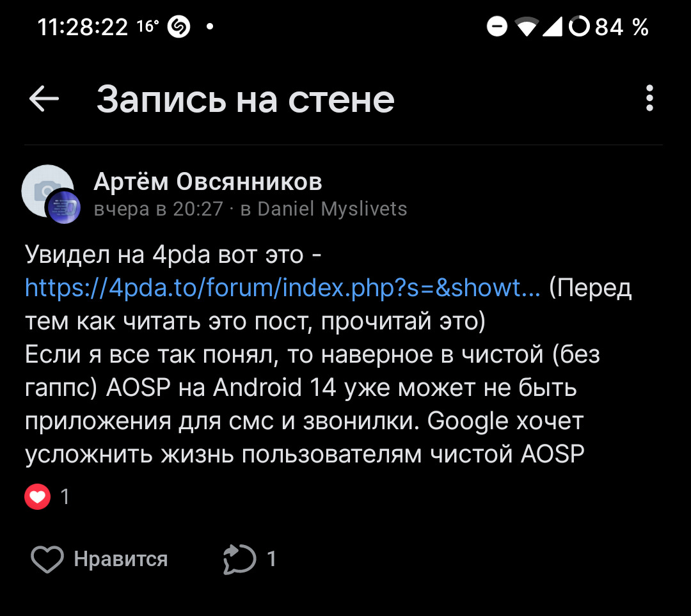Screen dimensions: 691x616
Task: Tap Артём Овсянников's profile avatar
Action: click(x=45, y=189)
